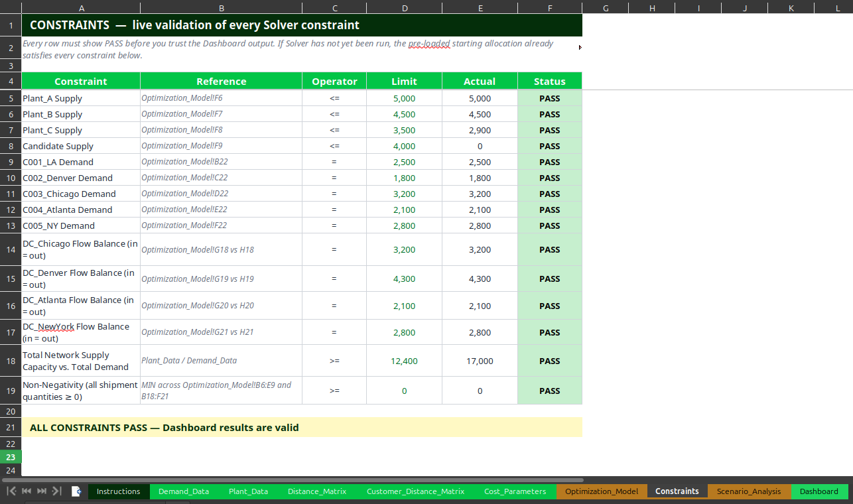Select row 23 header

11,457
